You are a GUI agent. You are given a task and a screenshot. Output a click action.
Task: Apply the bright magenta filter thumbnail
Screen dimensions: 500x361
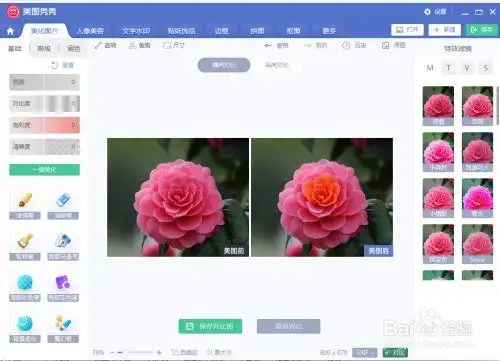[477, 198]
